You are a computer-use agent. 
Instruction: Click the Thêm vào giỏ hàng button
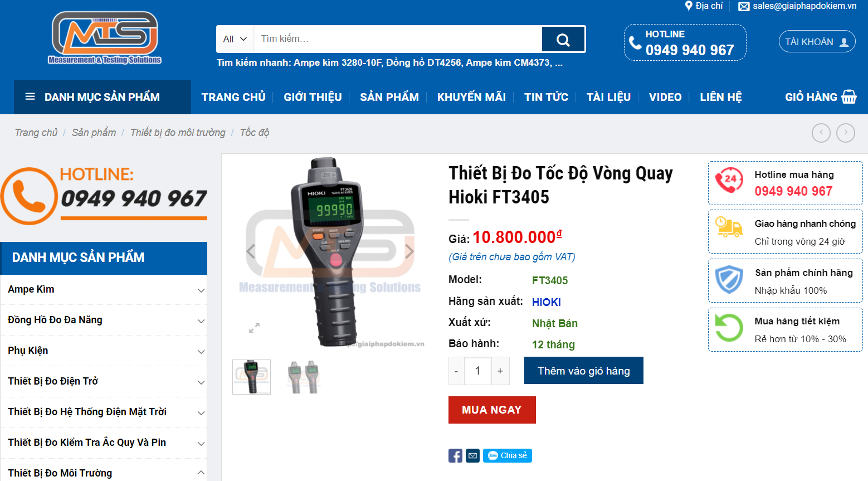584,371
